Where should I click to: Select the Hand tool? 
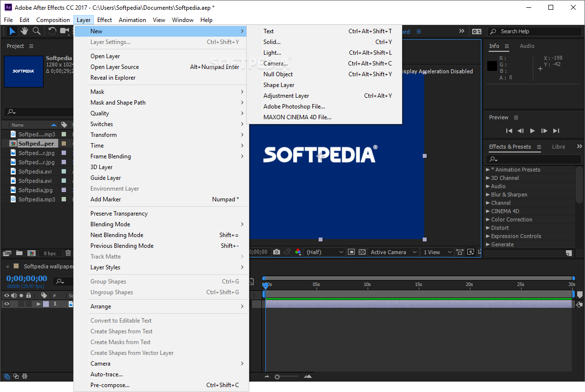click(x=24, y=31)
